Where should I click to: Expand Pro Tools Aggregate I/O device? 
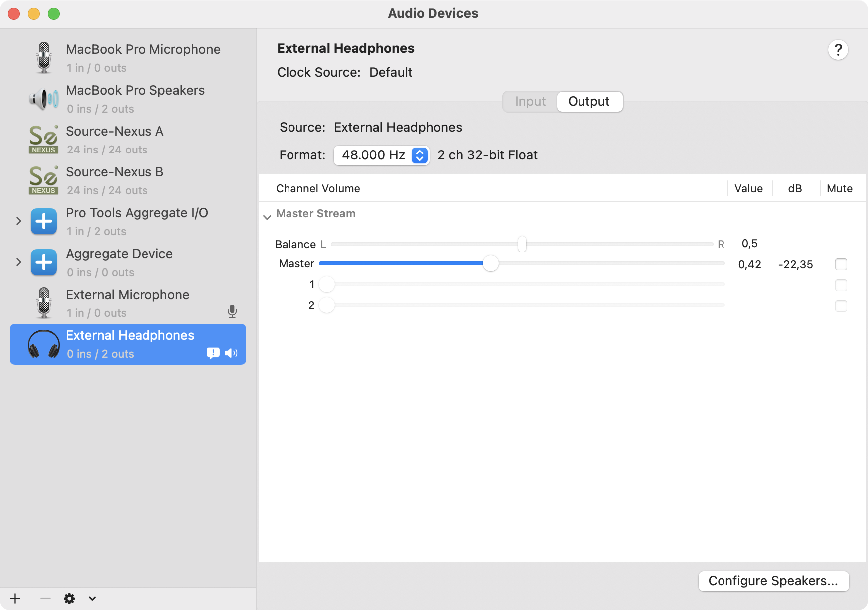(19, 221)
